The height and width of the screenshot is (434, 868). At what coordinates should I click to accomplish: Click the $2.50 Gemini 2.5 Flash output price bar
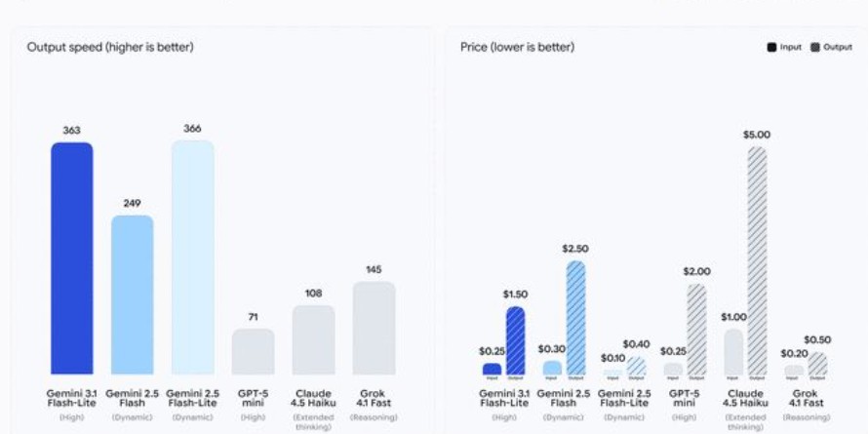coord(575,318)
